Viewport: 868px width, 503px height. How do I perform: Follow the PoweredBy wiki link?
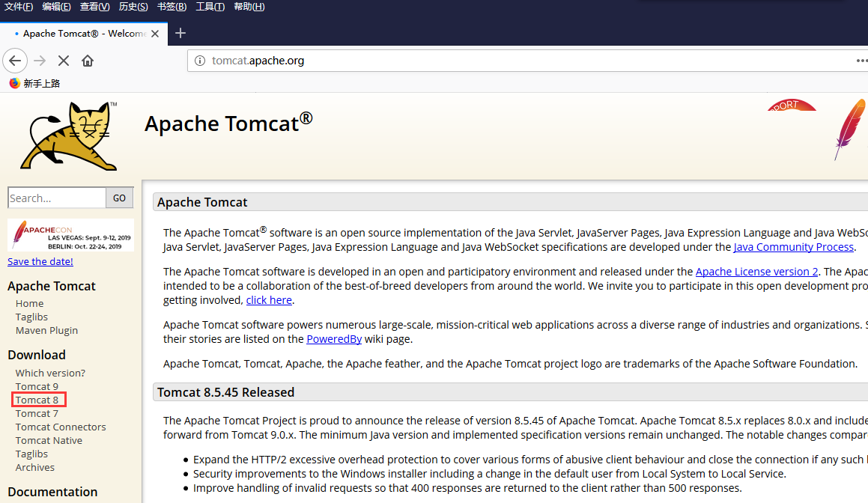point(334,338)
